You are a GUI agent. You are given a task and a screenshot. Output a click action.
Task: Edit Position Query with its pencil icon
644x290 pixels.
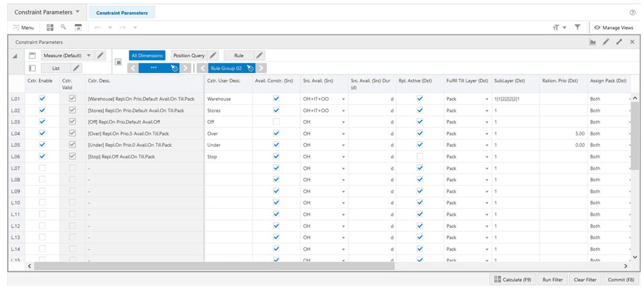coord(213,55)
